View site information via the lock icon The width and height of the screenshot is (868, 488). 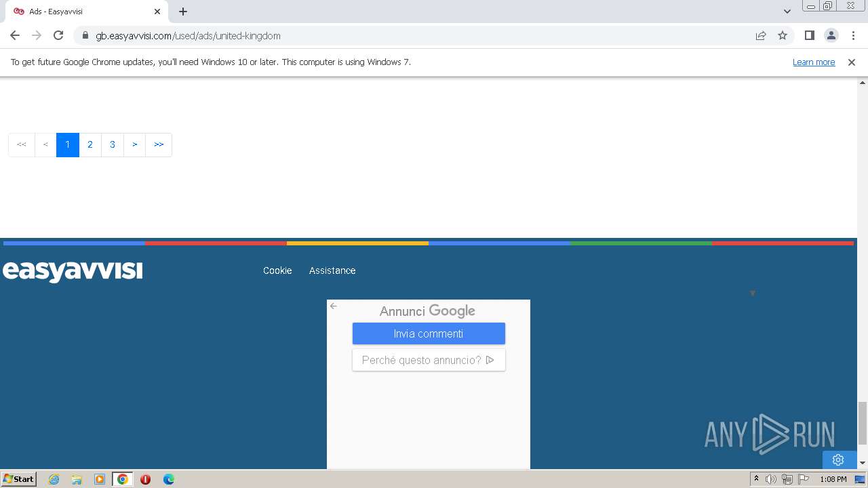click(85, 35)
